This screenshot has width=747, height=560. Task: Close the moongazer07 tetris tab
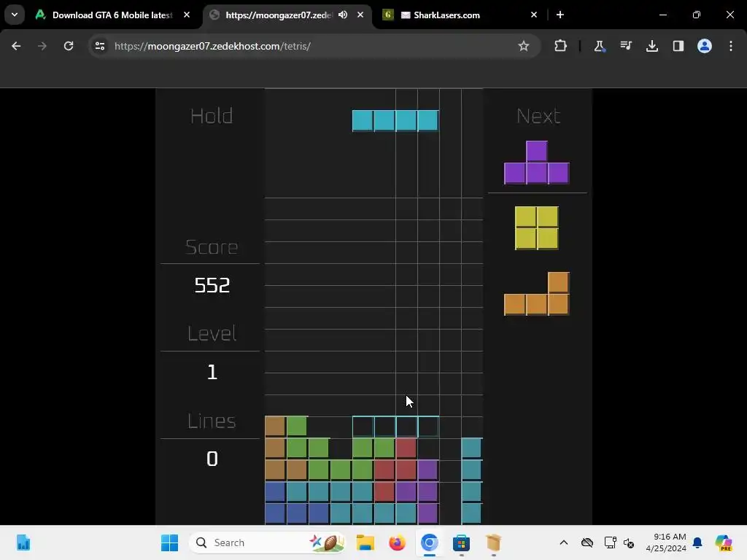(x=360, y=15)
